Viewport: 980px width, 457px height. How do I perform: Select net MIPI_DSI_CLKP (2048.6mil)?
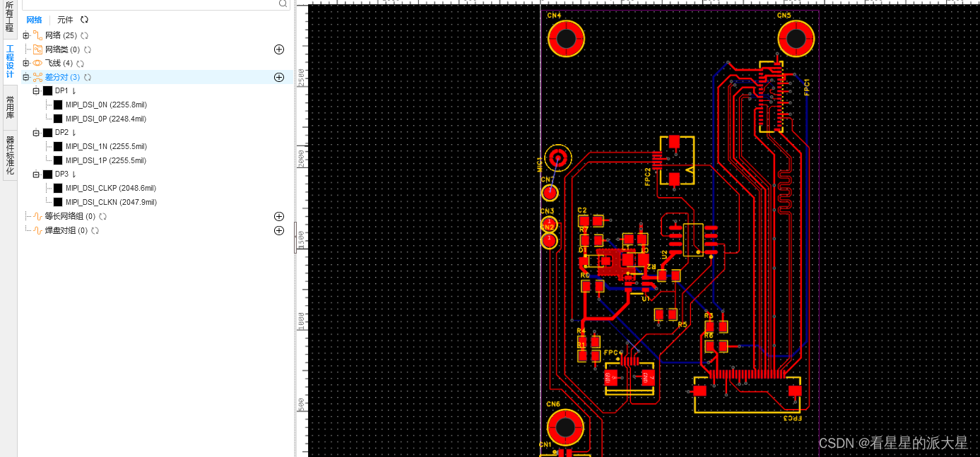click(x=111, y=188)
